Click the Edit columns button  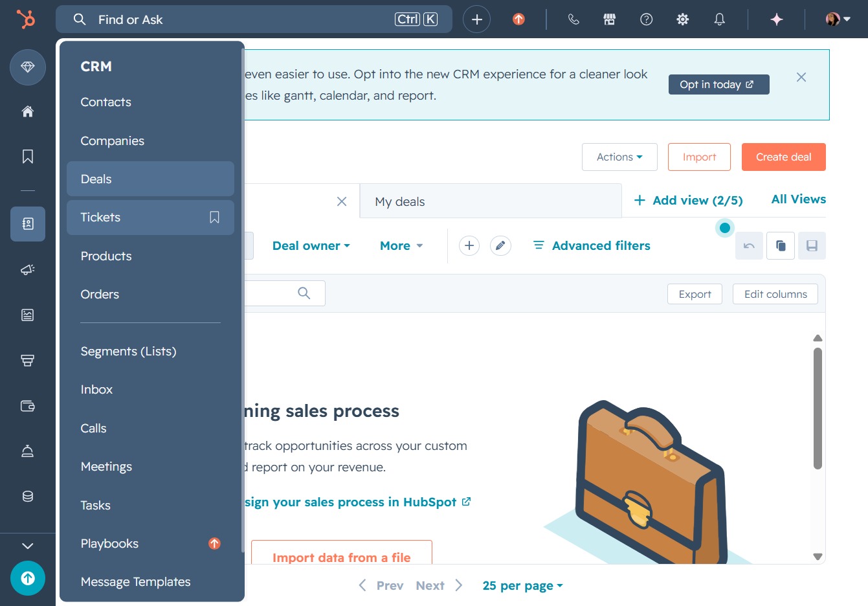775,294
